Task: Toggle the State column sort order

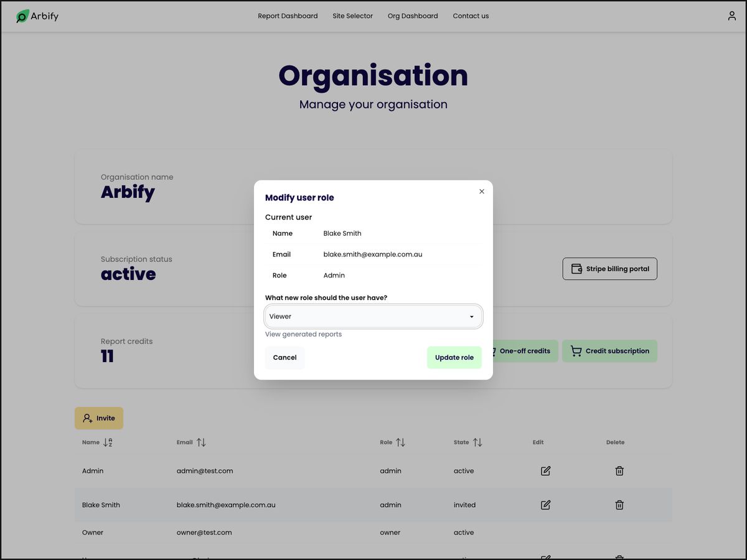Action: tap(478, 442)
